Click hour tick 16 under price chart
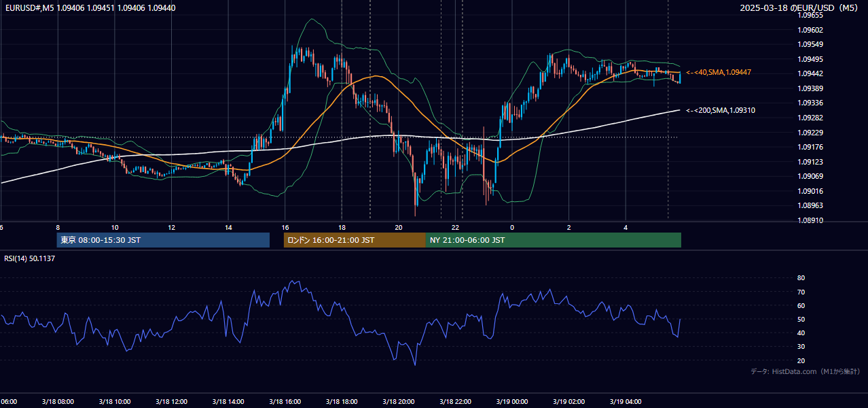The width and height of the screenshot is (868, 408). pyautogui.click(x=285, y=227)
